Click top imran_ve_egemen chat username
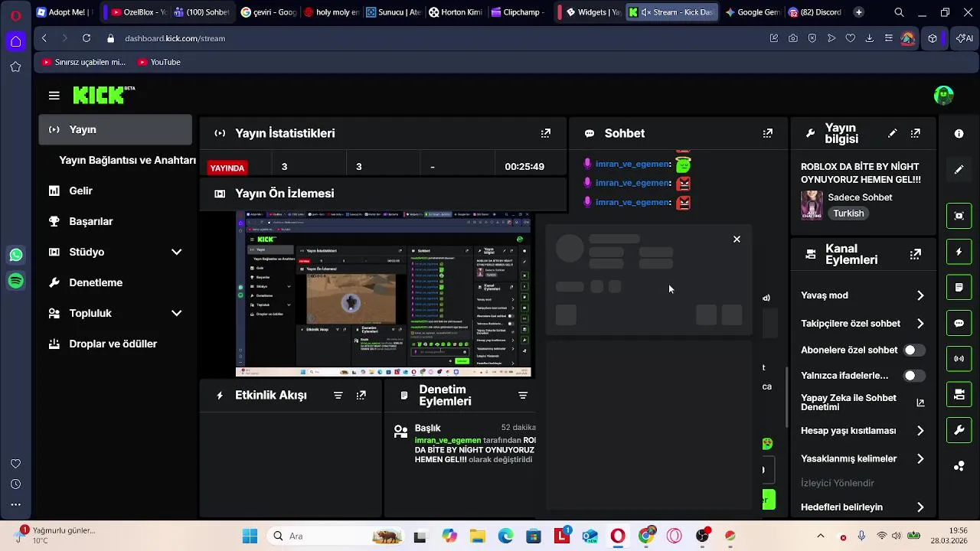 click(633, 164)
